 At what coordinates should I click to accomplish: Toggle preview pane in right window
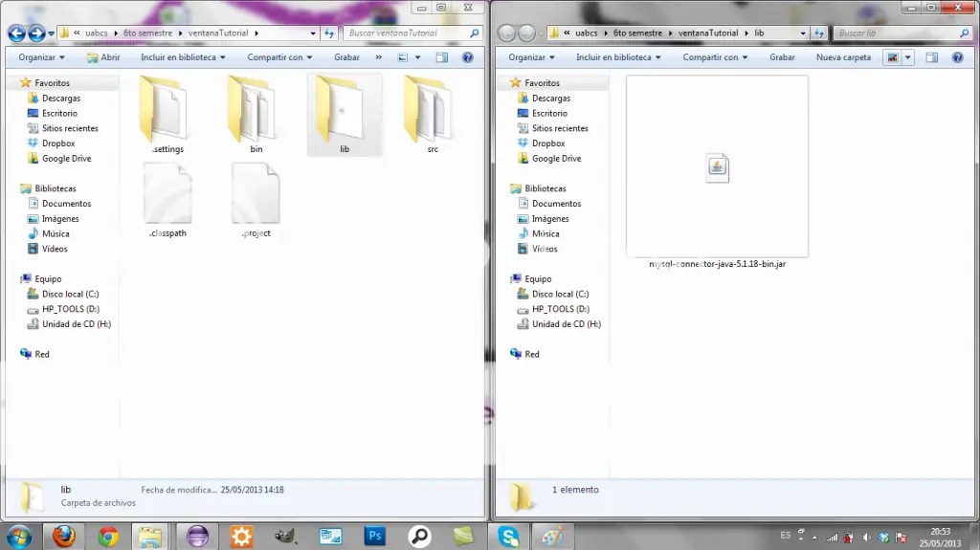(932, 57)
